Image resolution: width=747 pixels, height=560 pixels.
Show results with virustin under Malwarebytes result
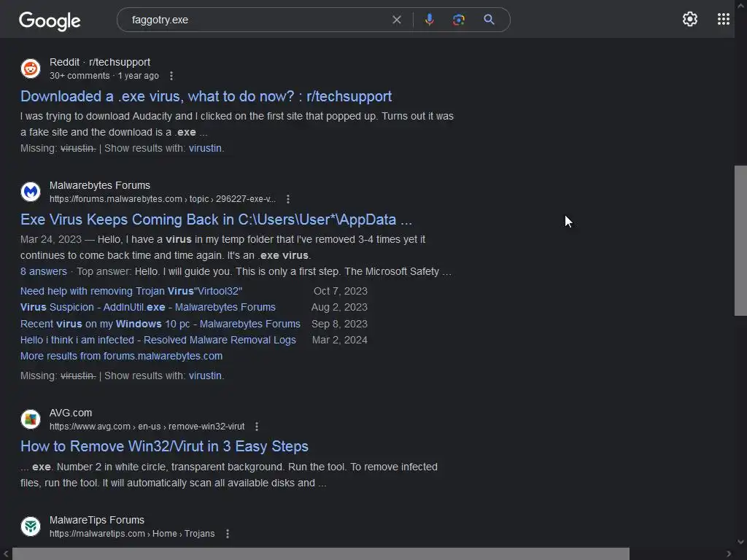[x=205, y=376]
